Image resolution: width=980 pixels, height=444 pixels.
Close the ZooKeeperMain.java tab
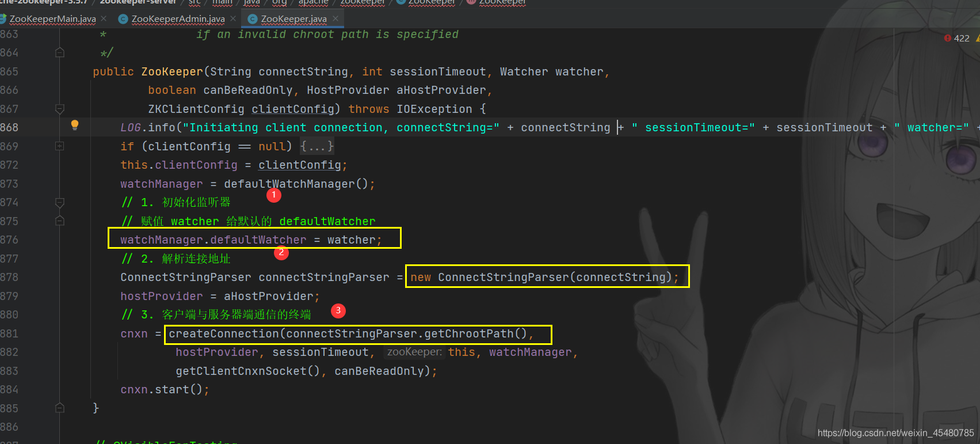[x=104, y=18]
